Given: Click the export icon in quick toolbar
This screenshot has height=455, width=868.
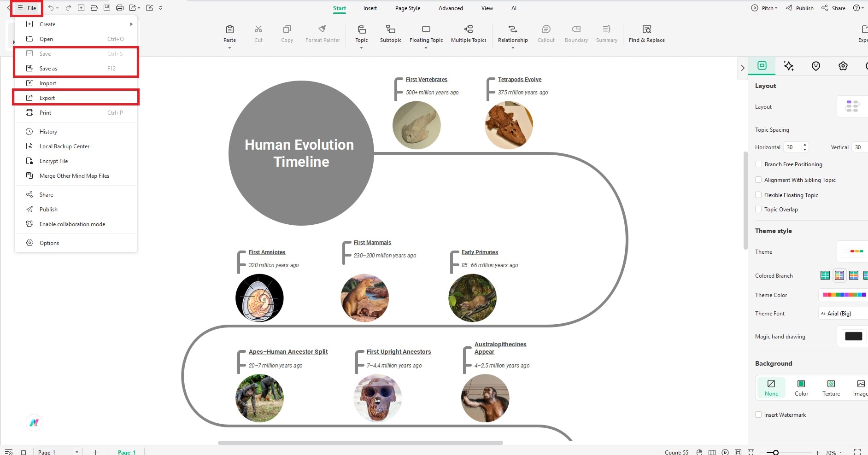Looking at the screenshot, I should (x=133, y=8).
